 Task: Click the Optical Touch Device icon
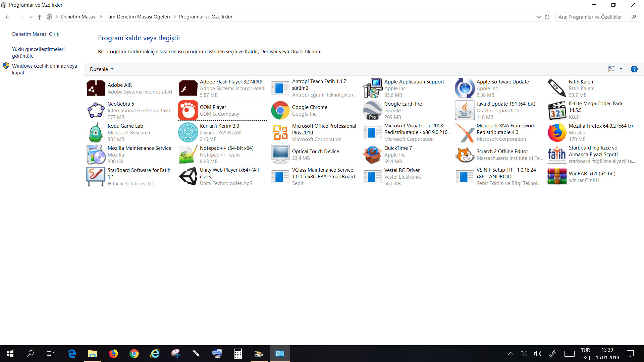click(x=280, y=155)
